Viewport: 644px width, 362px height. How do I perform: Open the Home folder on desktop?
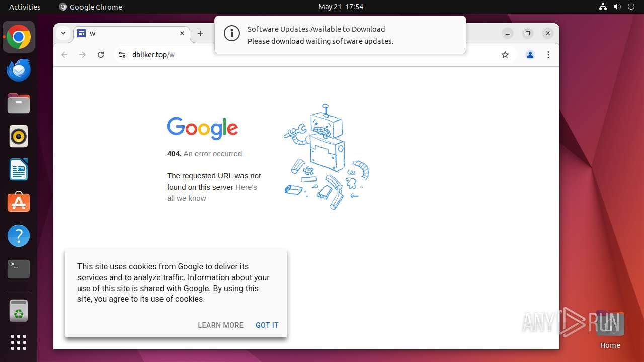[610, 329]
